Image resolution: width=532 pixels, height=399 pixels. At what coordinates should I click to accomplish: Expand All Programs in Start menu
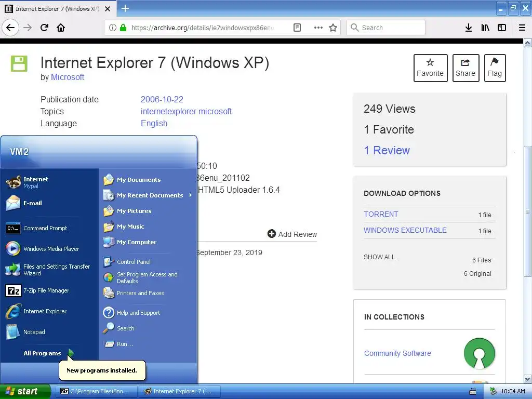pos(48,353)
